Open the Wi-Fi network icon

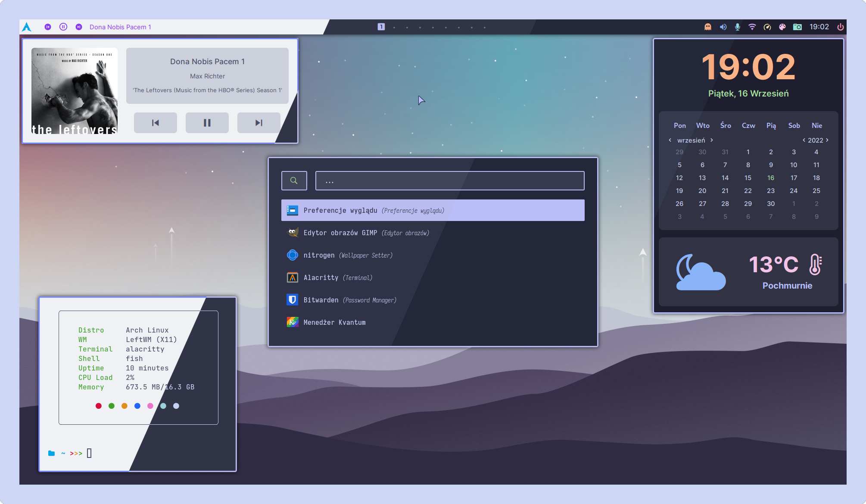click(x=752, y=27)
